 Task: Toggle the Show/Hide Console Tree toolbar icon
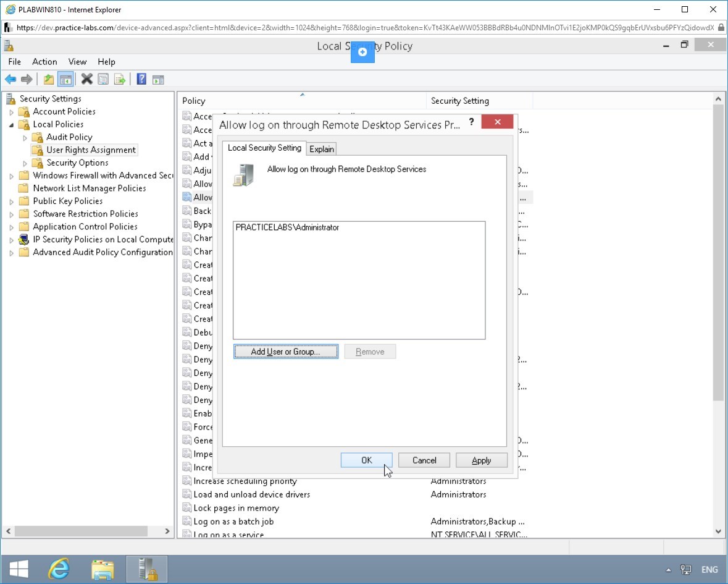[65, 80]
